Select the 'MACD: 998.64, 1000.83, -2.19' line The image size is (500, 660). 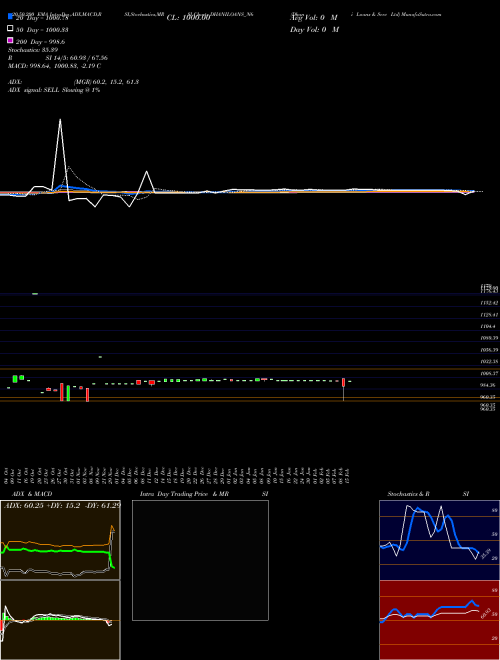pyautogui.click(x=54, y=66)
